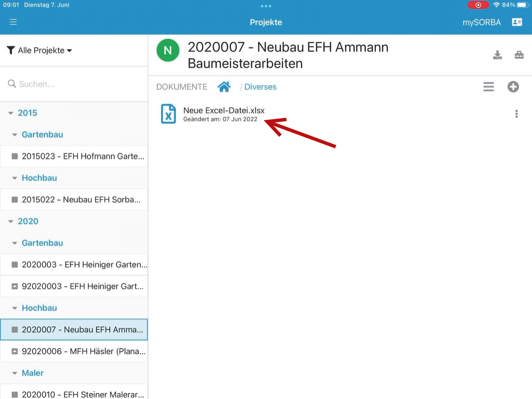Add new document with plus icon
The image size is (532, 399).
tap(513, 87)
